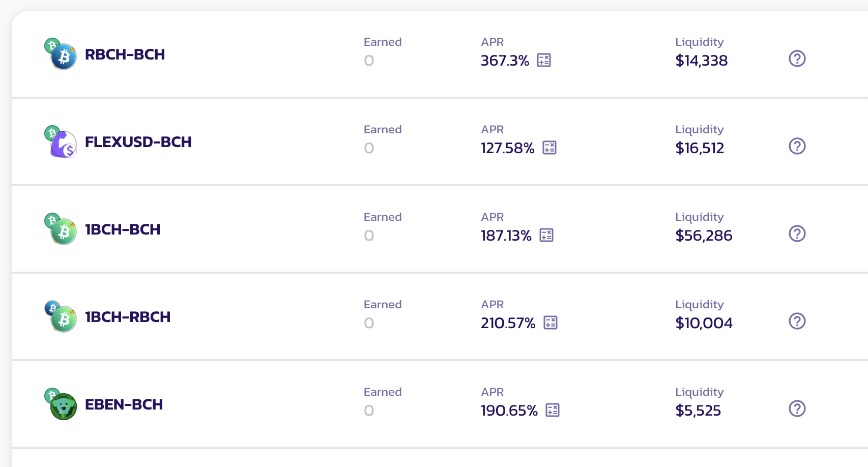This screenshot has width=868, height=467.
Task: Expand the 1BCH-RBCH farm row
Action: (x=440, y=317)
